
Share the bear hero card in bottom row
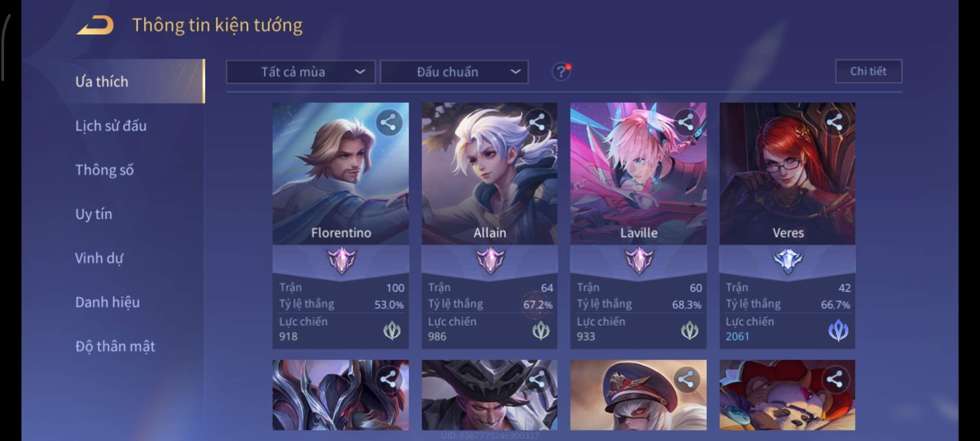835,379
